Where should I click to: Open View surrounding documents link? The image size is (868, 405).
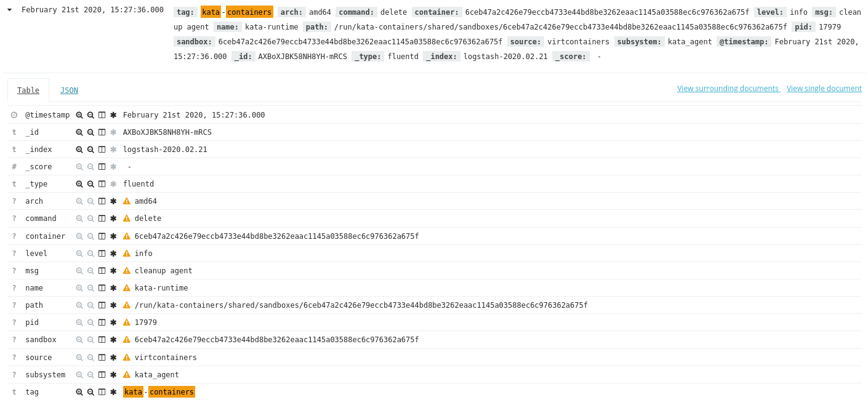pos(728,89)
